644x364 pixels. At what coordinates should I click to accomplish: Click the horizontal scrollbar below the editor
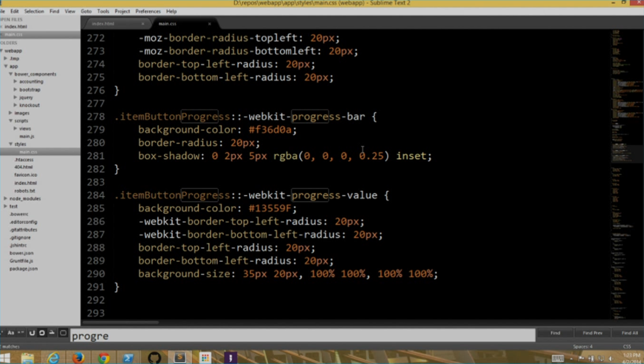(x=120, y=322)
